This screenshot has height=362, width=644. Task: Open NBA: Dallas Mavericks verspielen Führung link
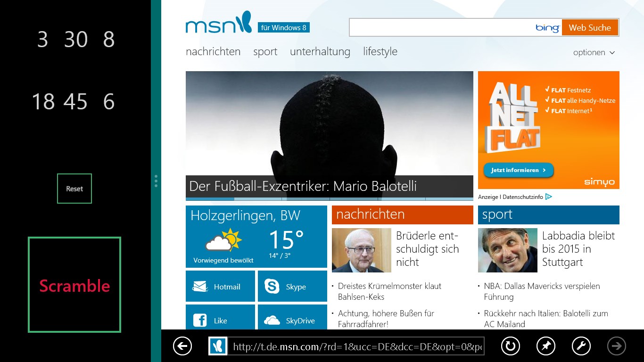point(542,291)
